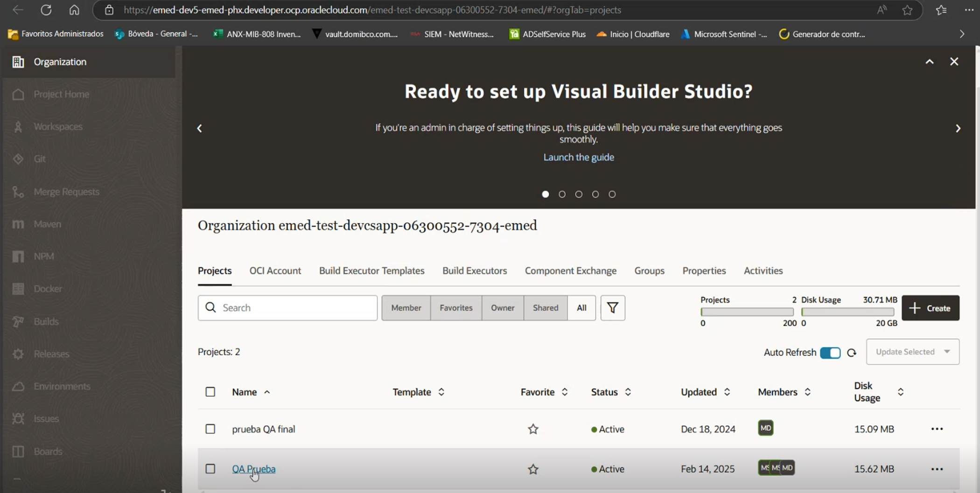Screen dimensions: 980x493
Task: Switch to the OCI Account tab
Action: pyautogui.click(x=275, y=271)
